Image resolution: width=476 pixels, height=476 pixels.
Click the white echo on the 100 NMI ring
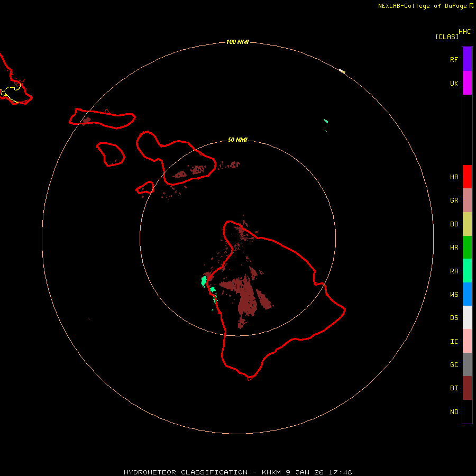click(x=342, y=71)
